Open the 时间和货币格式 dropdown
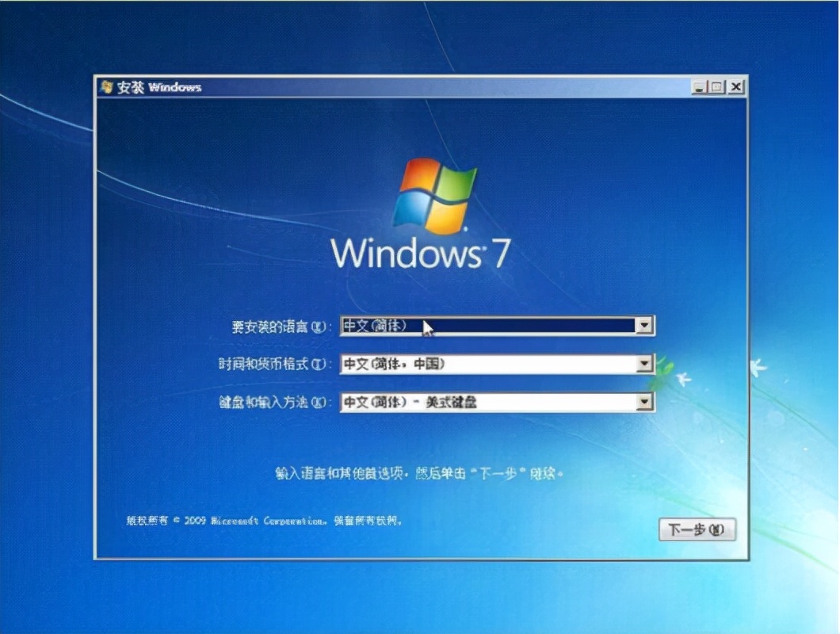Image resolution: width=840 pixels, height=634 pixels. point(645,363)
